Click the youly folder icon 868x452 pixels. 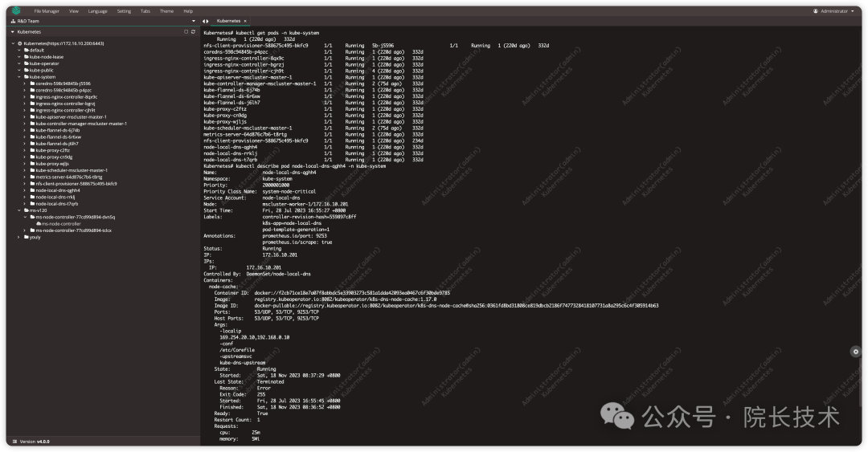click(26, 237)
